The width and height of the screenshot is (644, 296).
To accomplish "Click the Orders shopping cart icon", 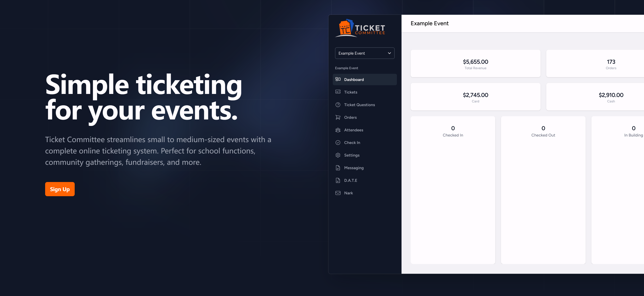I will [x=338, y=117].
